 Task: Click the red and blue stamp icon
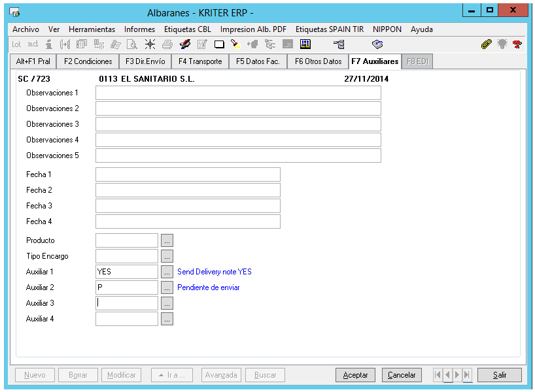[185, 44]
